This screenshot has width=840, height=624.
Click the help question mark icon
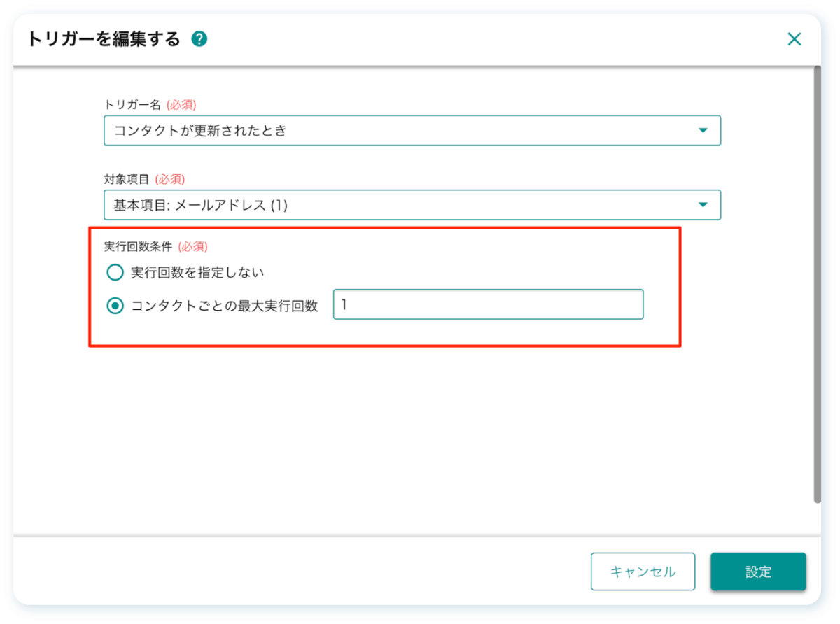[x=199, y=39]
